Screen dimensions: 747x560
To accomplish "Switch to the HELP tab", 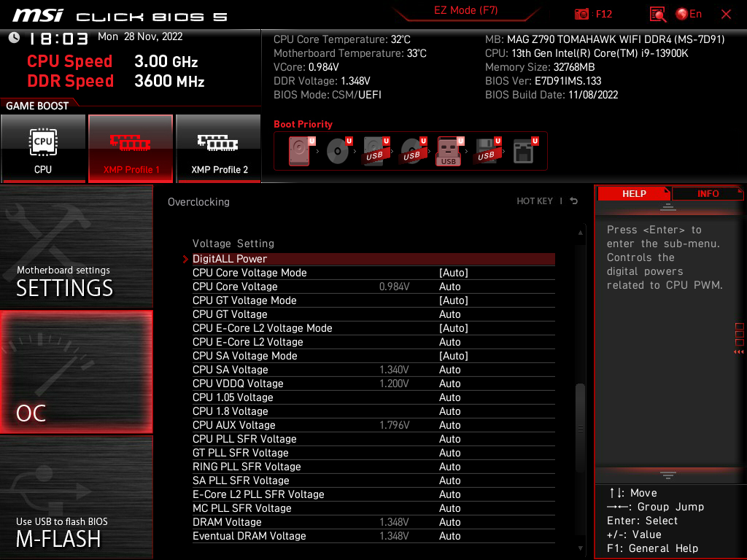I will pos(634,194).
